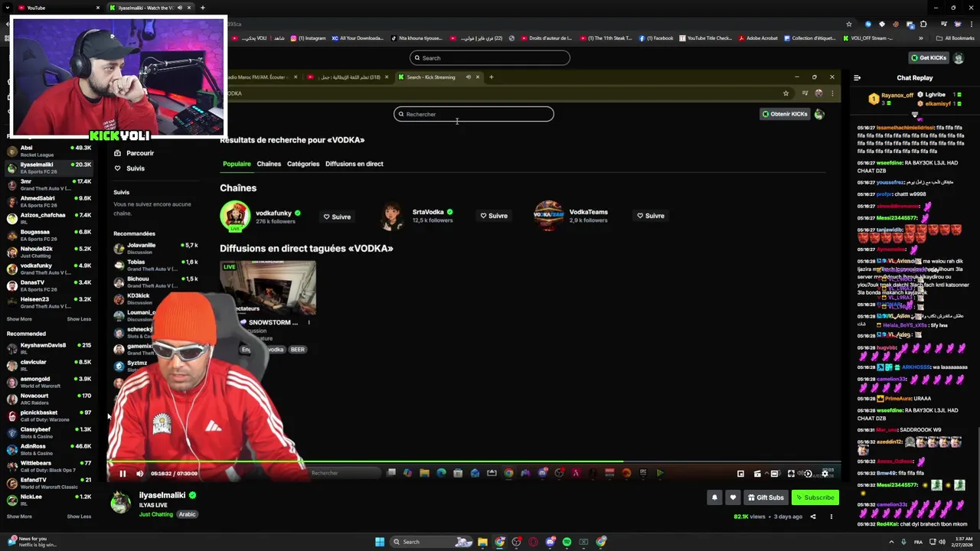Open the Adobe Acrobat bookmark

pos(757,37)
